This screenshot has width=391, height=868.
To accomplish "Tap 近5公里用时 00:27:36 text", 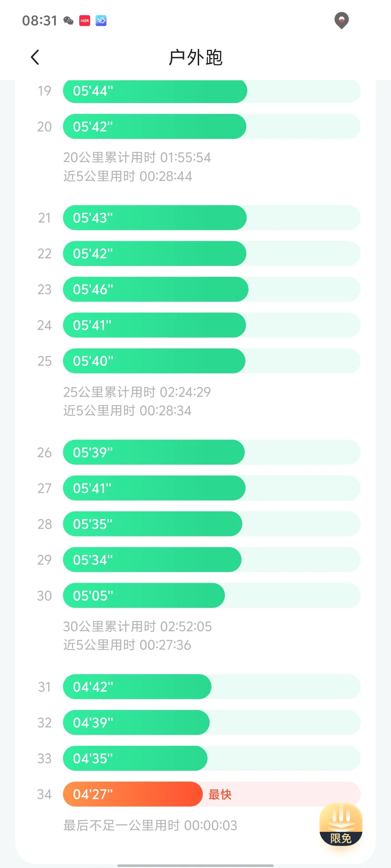I will (127, 645).
